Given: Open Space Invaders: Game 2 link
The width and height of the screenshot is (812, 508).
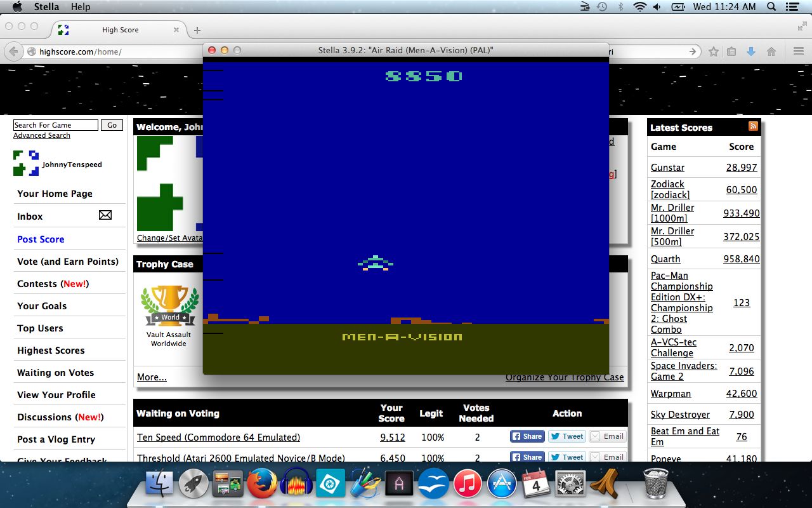Looking at the screenshot, I should (684, 371).
